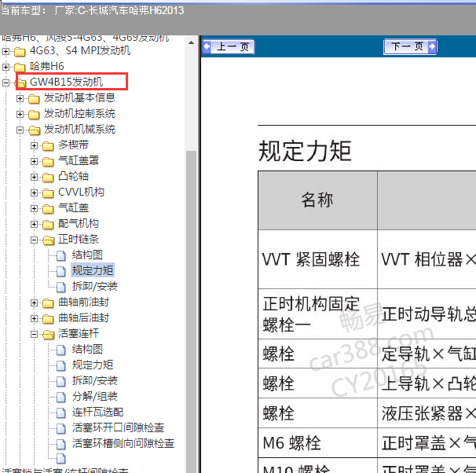Open the 活塞环开口间隙检查 page
This screenshot has width=476, height=473.
click(118, 427)
